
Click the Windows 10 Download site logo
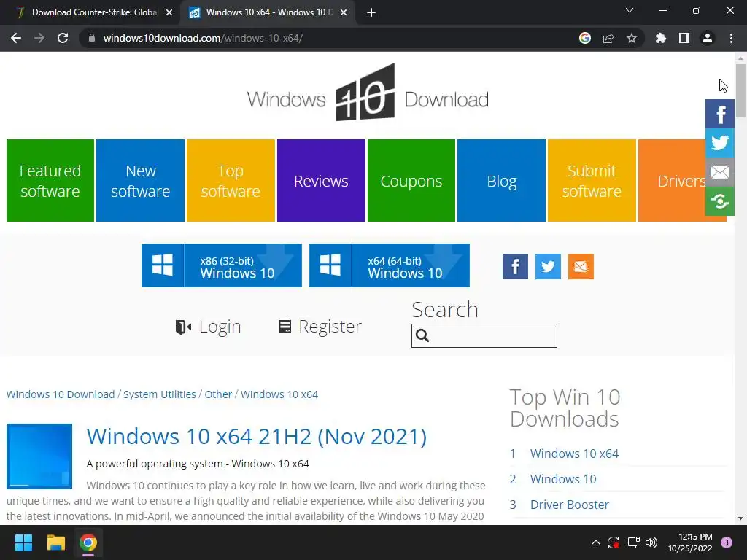(x=368, y=93)
